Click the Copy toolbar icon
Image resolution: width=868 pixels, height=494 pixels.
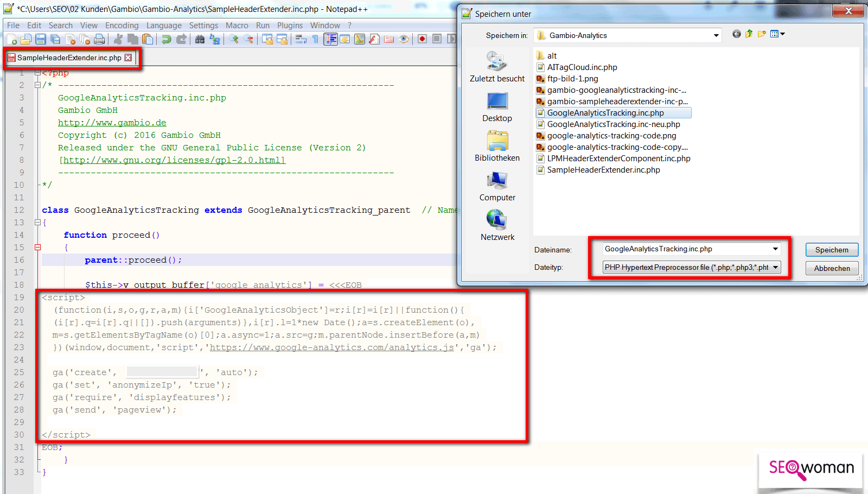pos(132,39)
